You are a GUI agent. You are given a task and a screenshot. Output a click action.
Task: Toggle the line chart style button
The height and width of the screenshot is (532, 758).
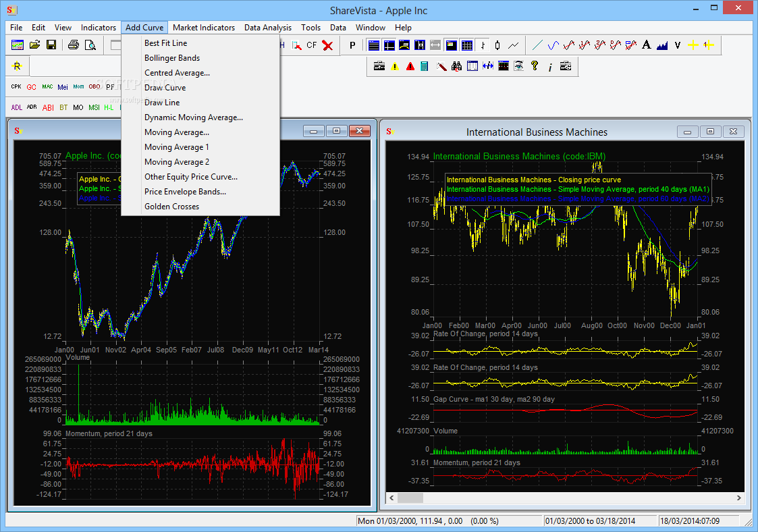click(x=514, y=45)
